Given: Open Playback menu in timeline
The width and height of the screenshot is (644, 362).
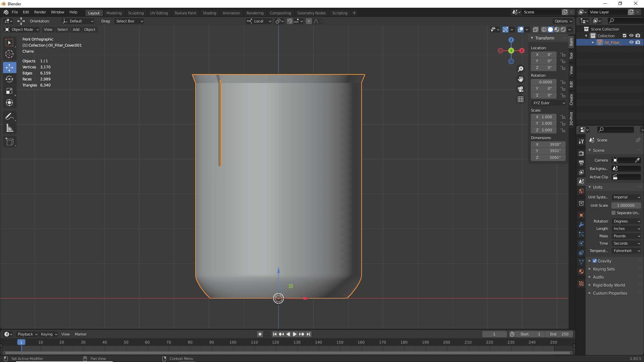Looking at the screenshot, I should point(27,334).
